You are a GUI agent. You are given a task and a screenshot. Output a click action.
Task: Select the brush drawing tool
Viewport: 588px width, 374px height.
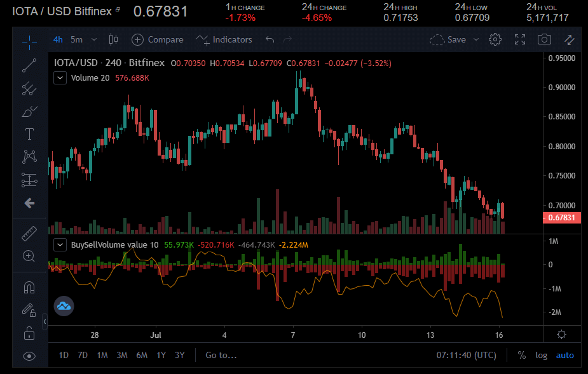click(29, 111)
